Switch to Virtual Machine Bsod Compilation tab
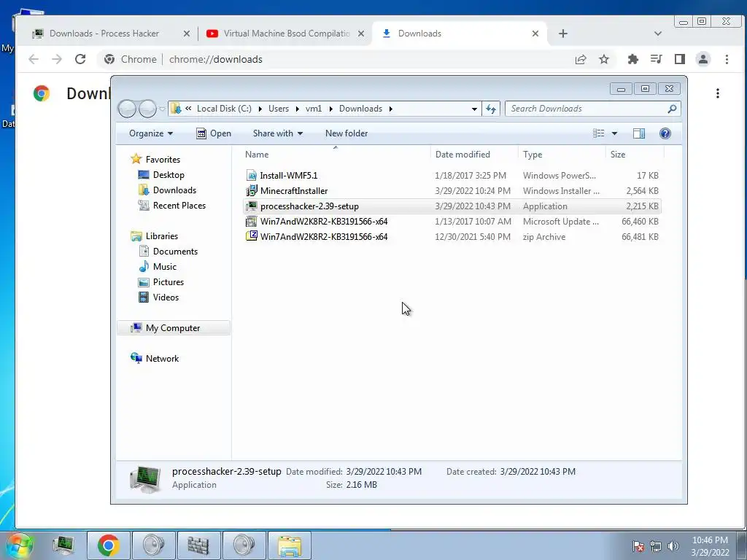This screenshot has width=747, height=560. (286, 34)
